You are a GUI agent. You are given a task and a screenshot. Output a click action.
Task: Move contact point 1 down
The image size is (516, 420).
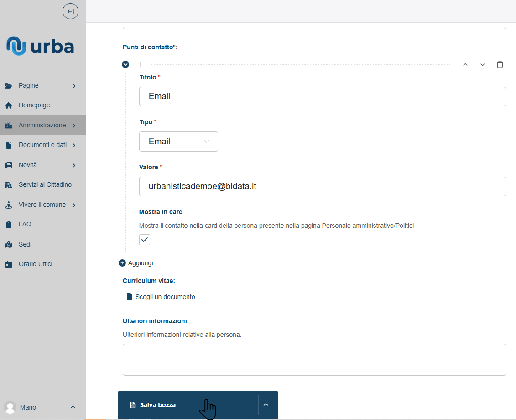[482, 64]
